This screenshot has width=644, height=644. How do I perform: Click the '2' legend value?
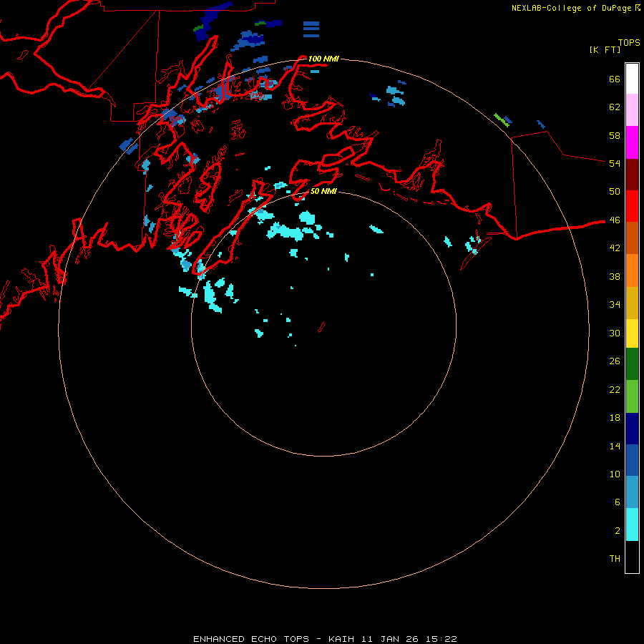[617, 531]
